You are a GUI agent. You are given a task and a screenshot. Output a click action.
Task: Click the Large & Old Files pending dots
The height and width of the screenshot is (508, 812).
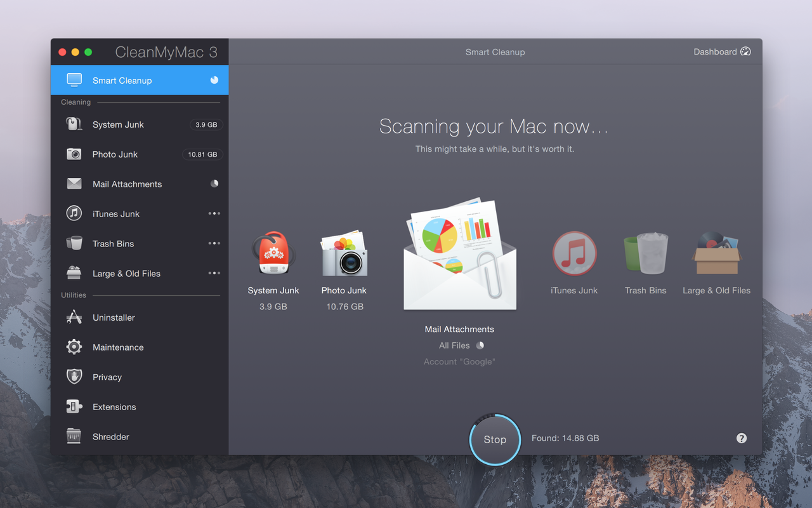click(214, 273)
